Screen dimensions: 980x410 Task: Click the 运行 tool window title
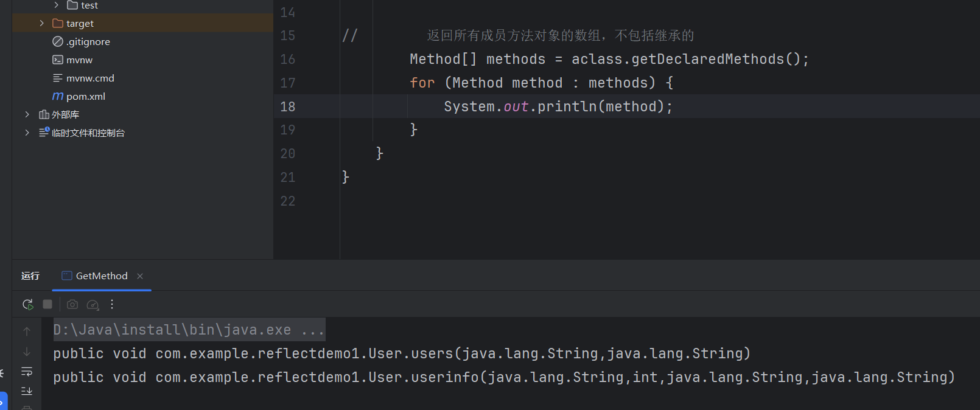pos(30,276)
